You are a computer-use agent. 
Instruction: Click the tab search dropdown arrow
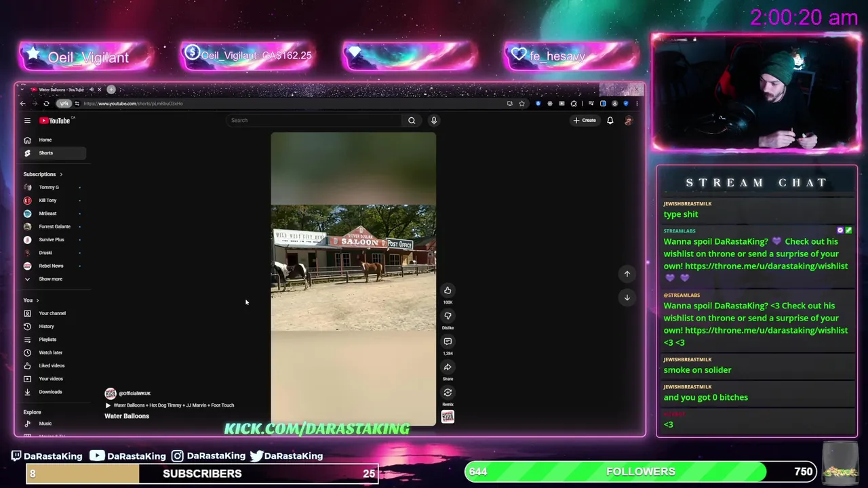pos(22,89)
